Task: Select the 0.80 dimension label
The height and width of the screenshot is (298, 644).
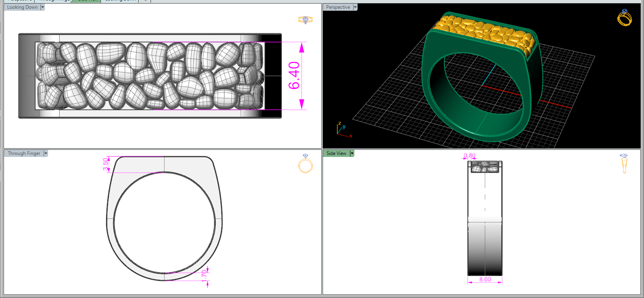Action: pos(470,155)
